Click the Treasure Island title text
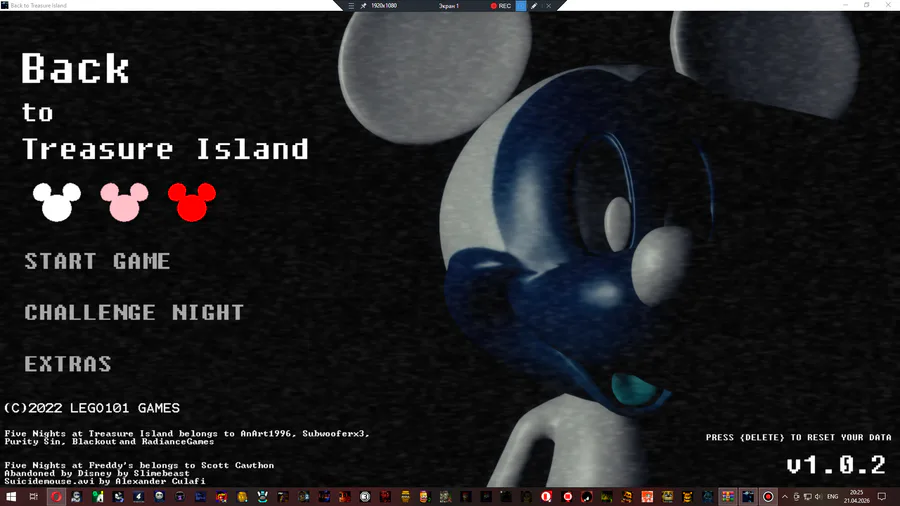900x506 pixels. (165, 149)
